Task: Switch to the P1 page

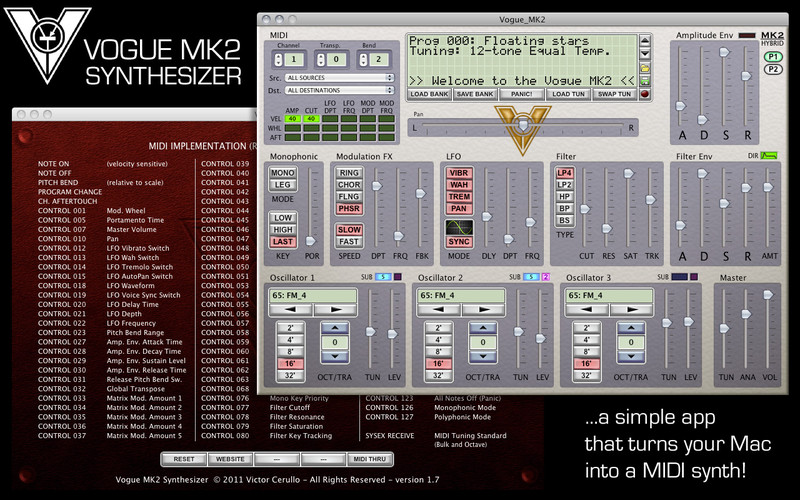Action: [x=773, y=57]
